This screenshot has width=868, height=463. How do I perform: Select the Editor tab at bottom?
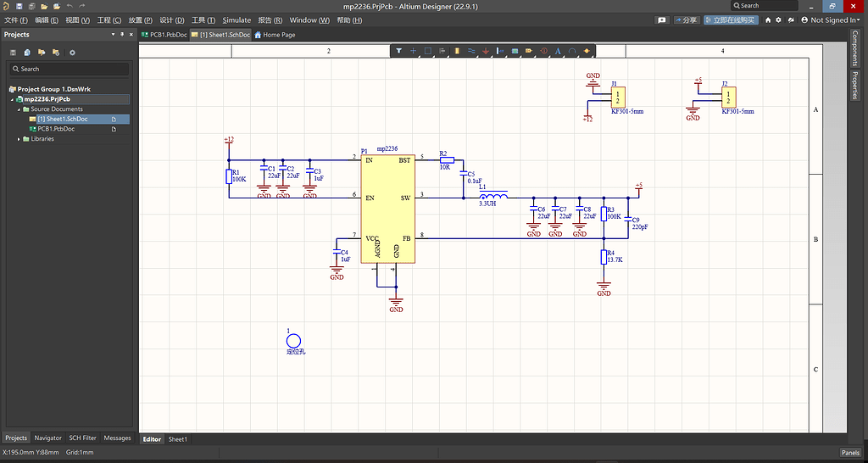point(152,439)
